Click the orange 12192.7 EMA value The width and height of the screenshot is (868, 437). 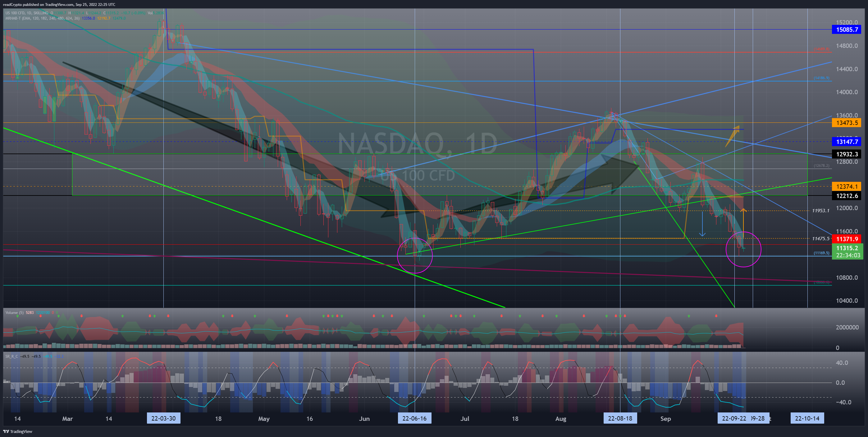pyautogui.click(x=104, y=18)
